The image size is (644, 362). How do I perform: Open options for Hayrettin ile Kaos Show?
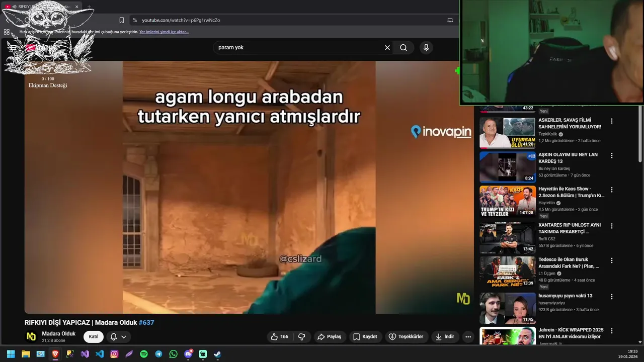point(612,190)
